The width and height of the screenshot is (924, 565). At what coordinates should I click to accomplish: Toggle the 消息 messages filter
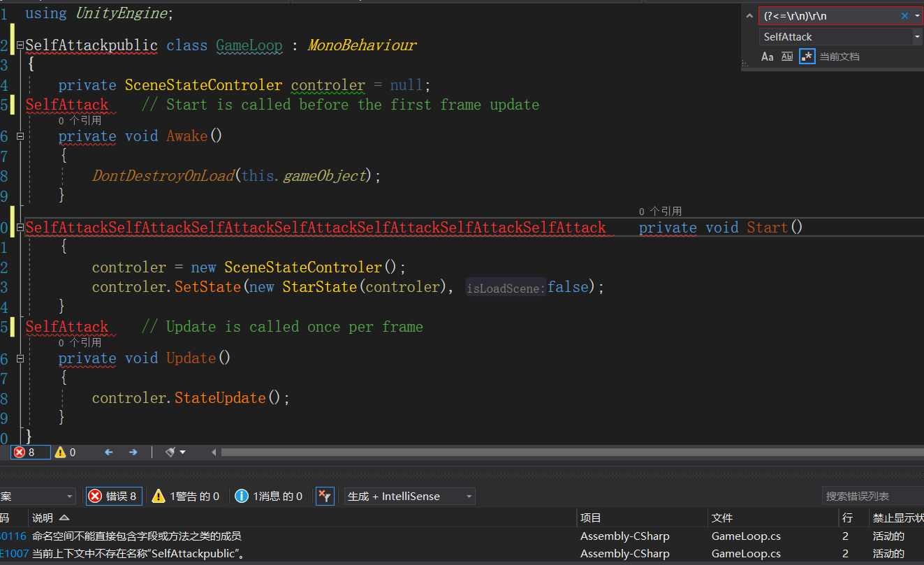269,497
